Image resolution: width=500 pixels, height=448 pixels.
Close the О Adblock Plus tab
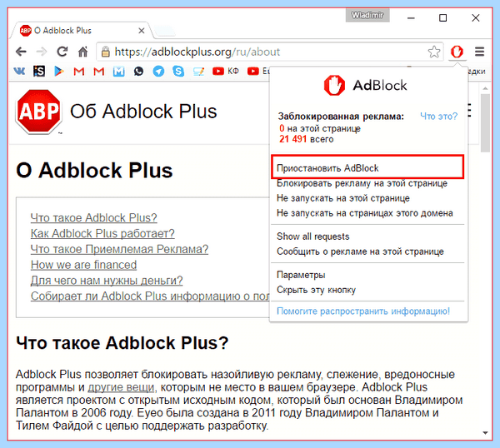[142, 31]
